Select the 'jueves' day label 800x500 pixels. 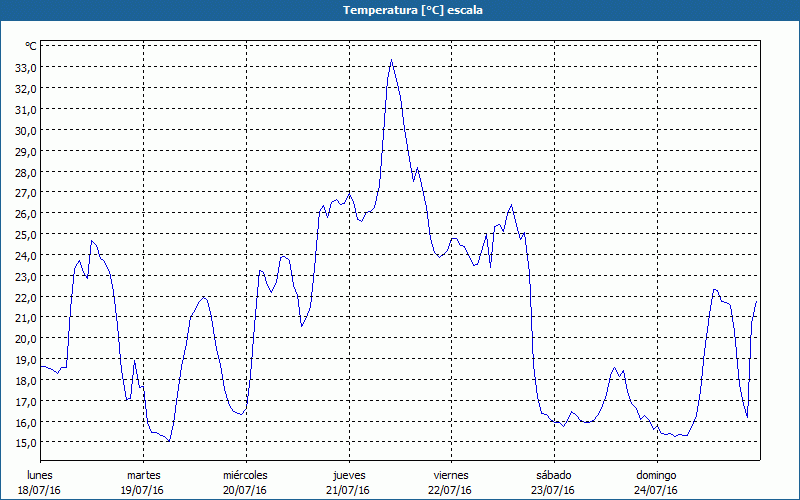[348, 475]
